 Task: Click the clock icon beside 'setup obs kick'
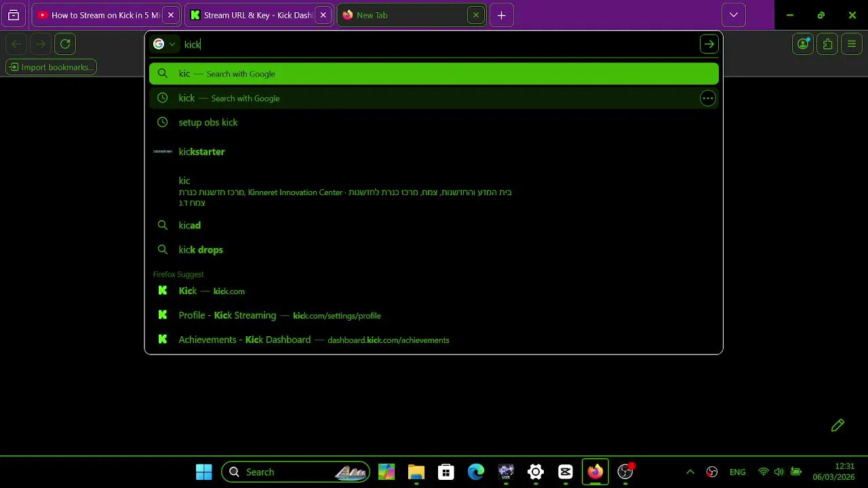[163, 123]
